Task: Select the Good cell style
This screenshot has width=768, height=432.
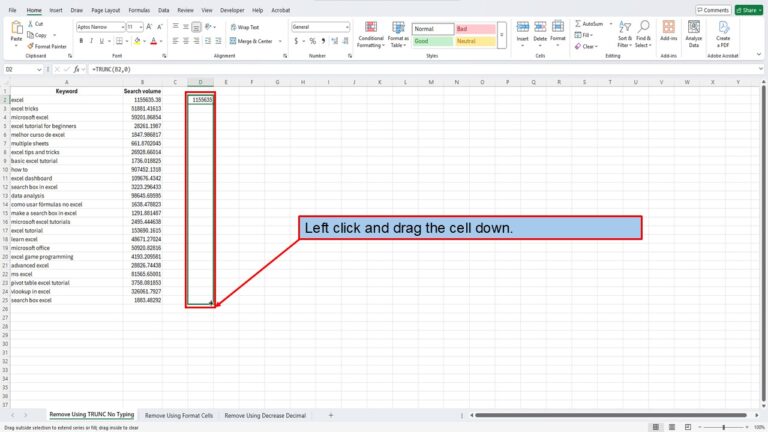Action: [x=432, y=41]
